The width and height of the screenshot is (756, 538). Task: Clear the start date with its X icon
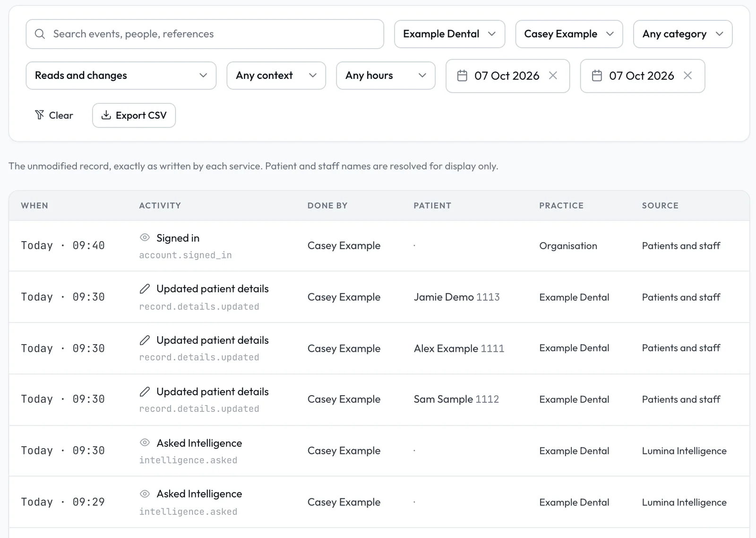(x=553, y=76)
